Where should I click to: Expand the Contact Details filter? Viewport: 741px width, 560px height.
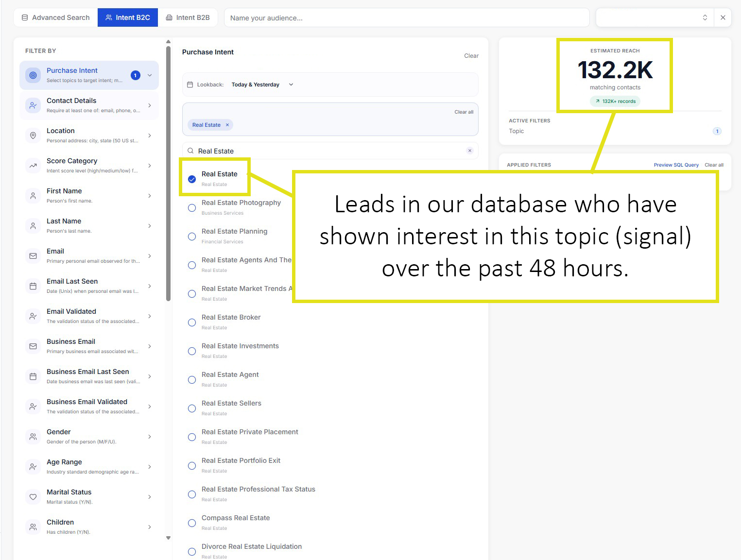150,105
